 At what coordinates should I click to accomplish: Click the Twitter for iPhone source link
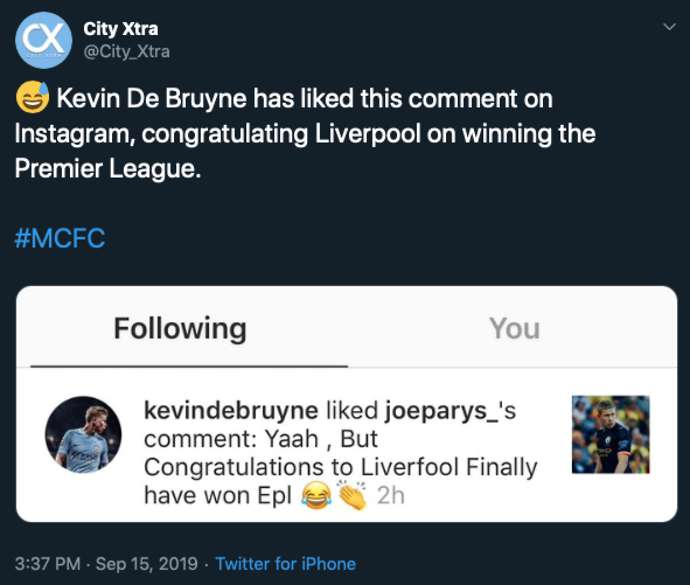click(285, 563)
